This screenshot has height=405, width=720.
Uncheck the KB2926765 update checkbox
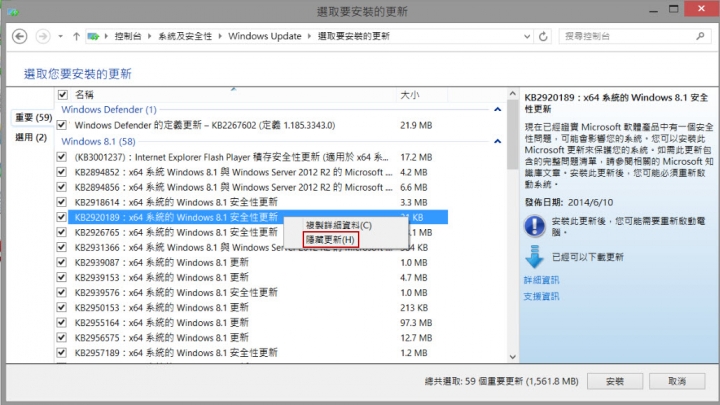(x=61, y=232)
